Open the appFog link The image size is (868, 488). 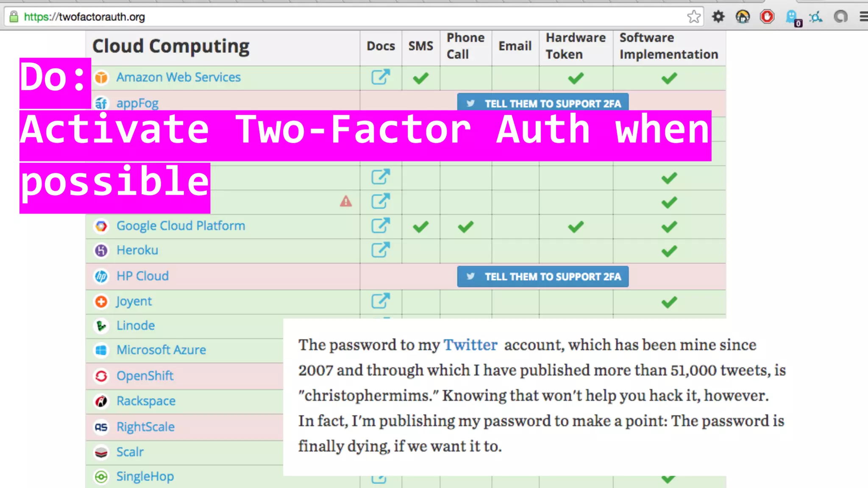pyautogui.click(x=137, y=103)
